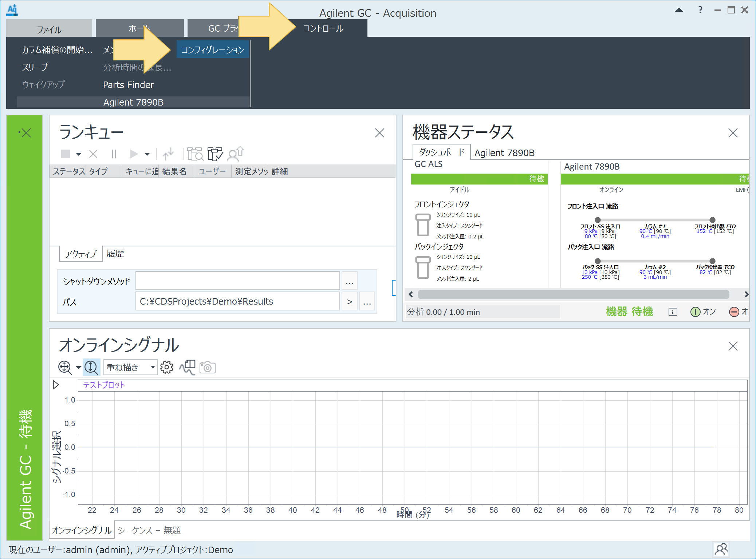Click the 結果名 column header

click(x=177, y=171)
